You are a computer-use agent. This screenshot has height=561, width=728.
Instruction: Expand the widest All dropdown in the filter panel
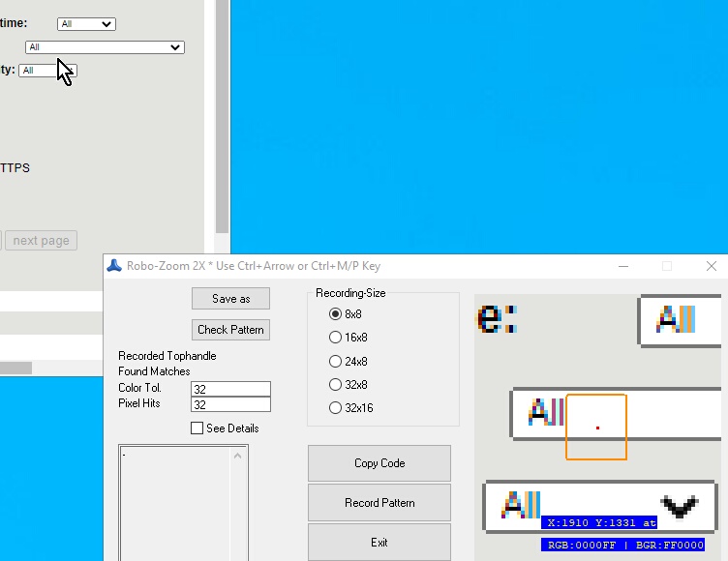pos(105,47)
